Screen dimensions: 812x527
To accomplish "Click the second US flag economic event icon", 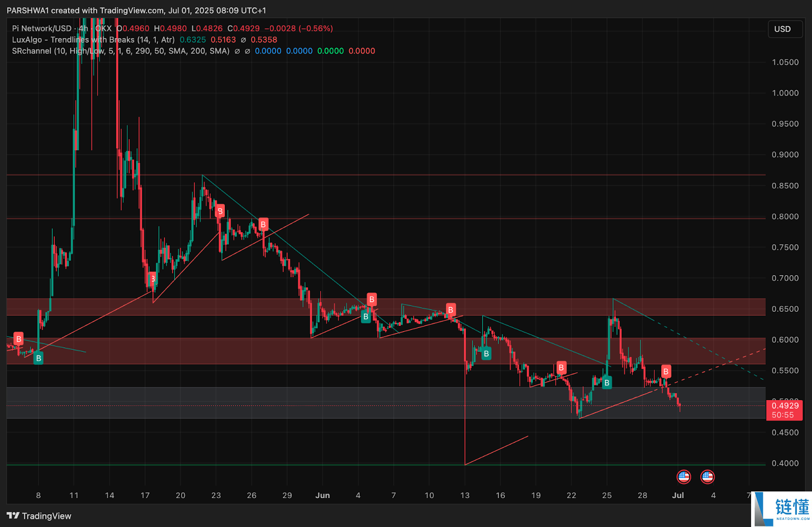I will [x=707, y=477].
